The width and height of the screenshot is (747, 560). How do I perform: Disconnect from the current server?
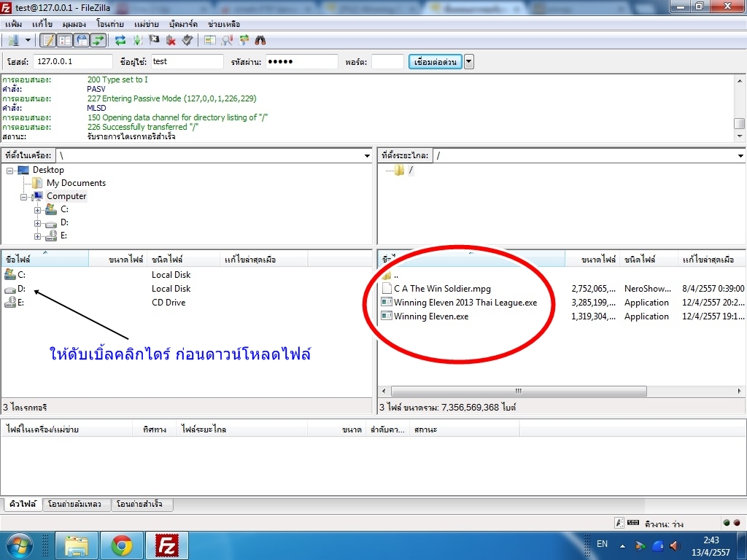[171, 41]
